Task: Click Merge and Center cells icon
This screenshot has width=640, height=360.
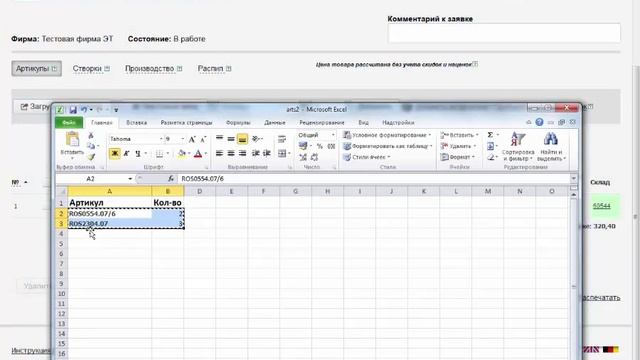Action: [282, 153]
